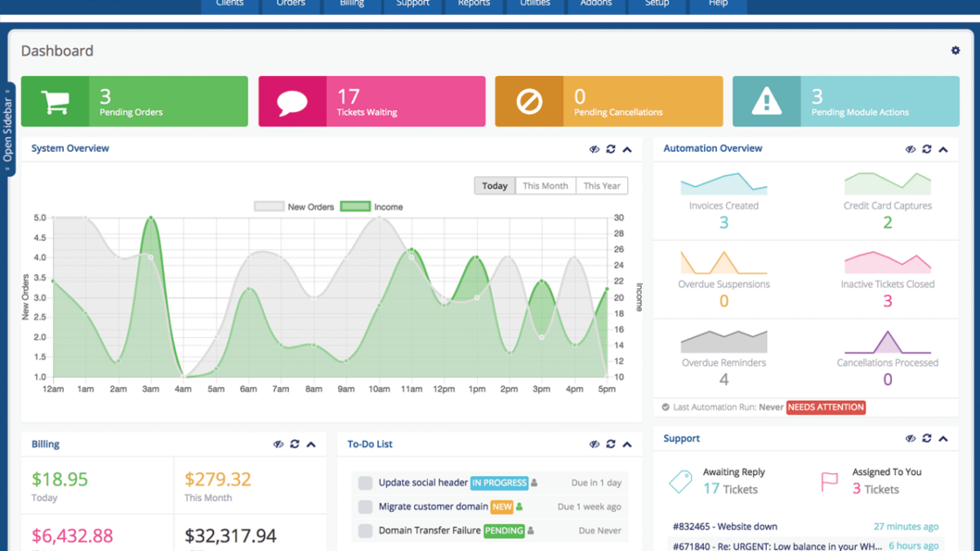
Task: Click the Pending Cancellations ban icon
Action: [529, 100]
